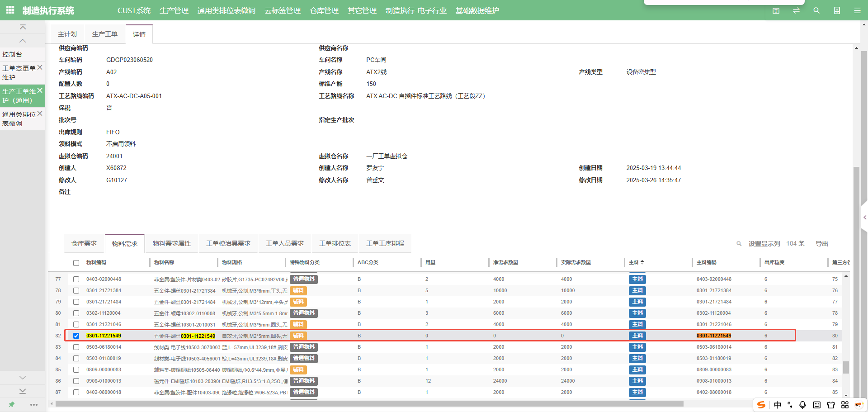The width and height of the screenshot is (868, 412).
Task: Open 控制台 in the sidebar
Action: tap(23, 54)
